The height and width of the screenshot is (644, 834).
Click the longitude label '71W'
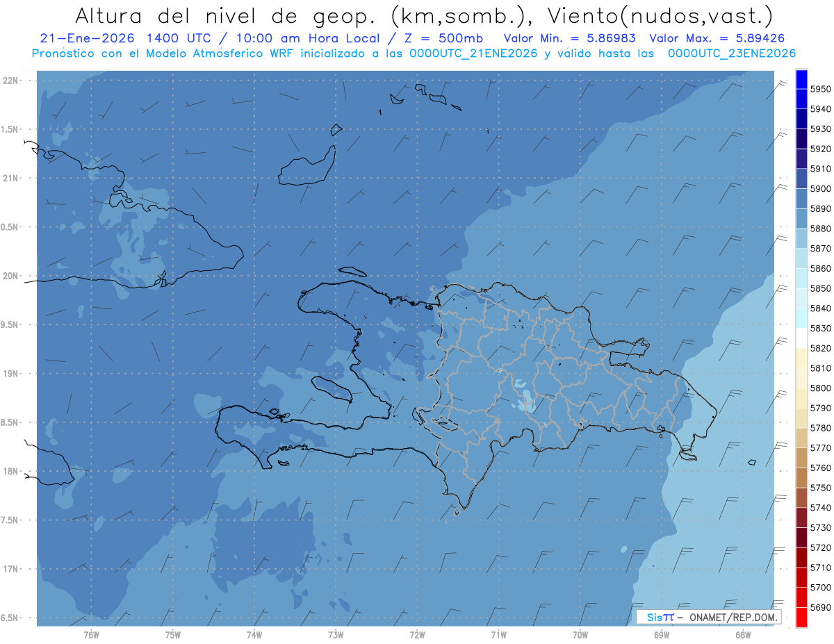coord(498,634)
